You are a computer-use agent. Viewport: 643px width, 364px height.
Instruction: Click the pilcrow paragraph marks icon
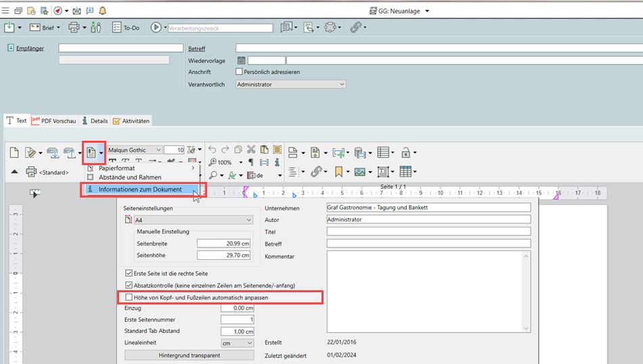(x=250, y=163)
